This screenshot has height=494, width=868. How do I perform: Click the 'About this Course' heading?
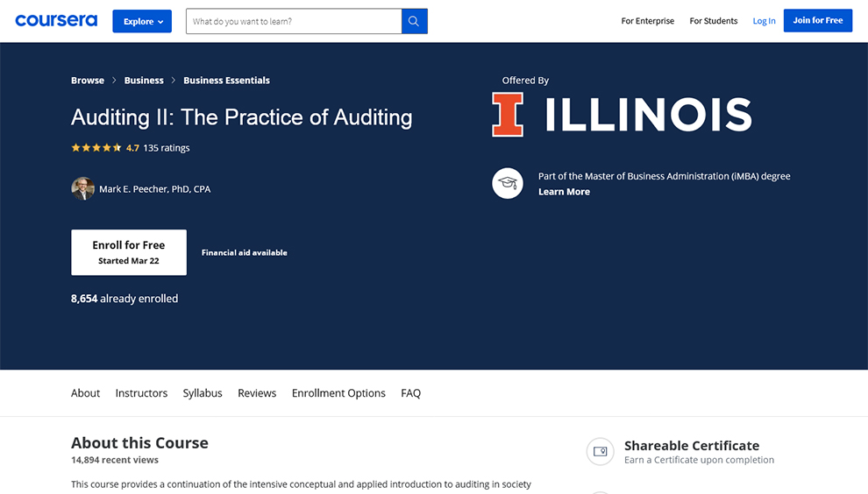[139, 442]
